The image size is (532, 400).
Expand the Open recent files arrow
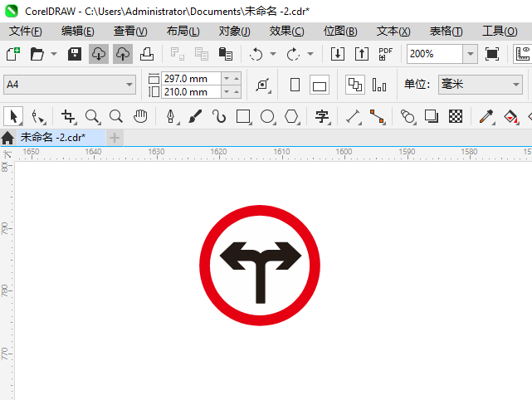(x=54, y=54)
